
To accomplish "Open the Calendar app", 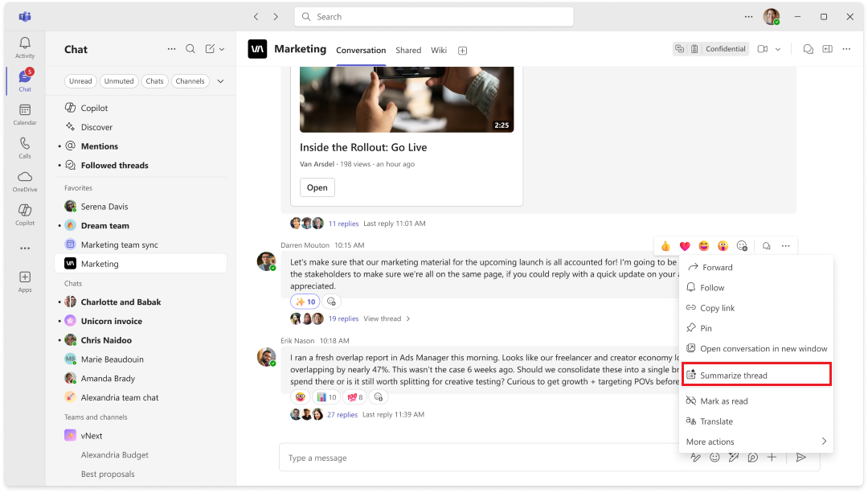I will (24, 112).
